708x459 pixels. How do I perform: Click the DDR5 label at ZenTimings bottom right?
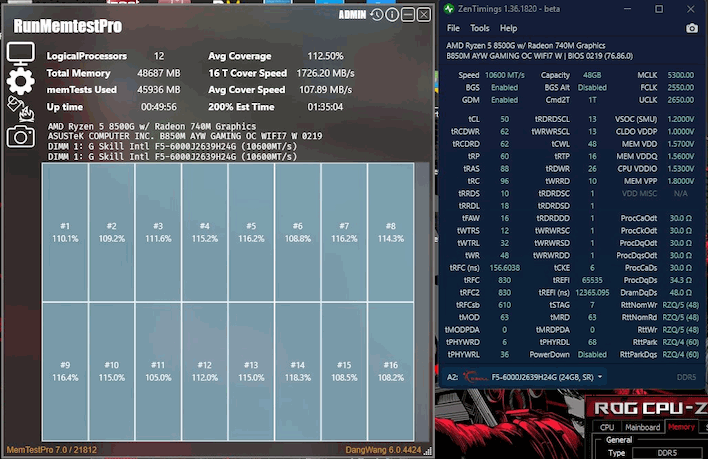point(686,377)
